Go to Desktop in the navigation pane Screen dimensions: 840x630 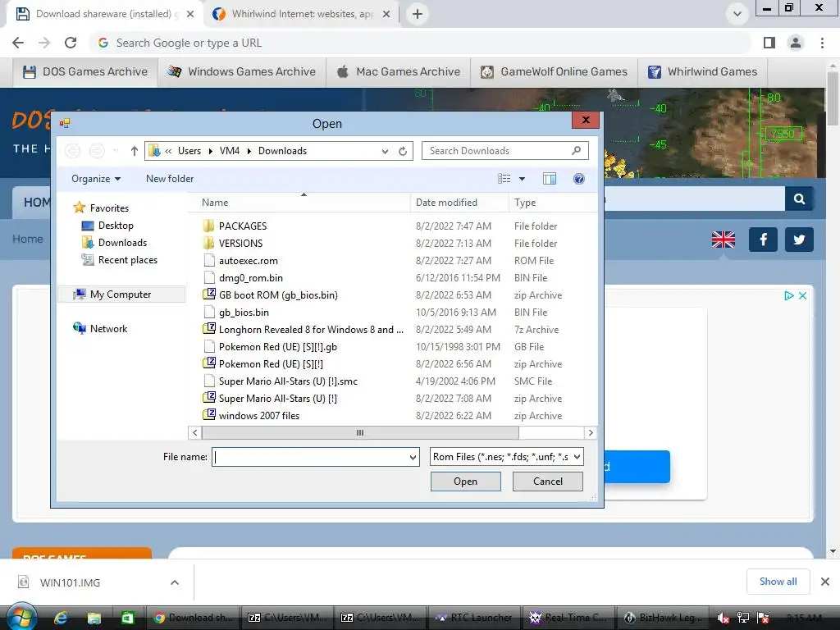point(115,226)
